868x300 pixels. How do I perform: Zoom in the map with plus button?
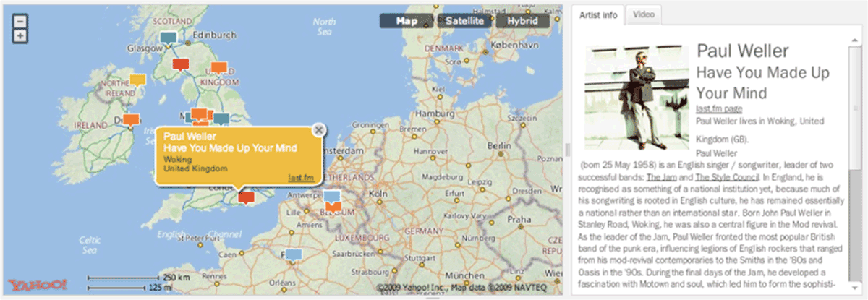click(20, 35)
